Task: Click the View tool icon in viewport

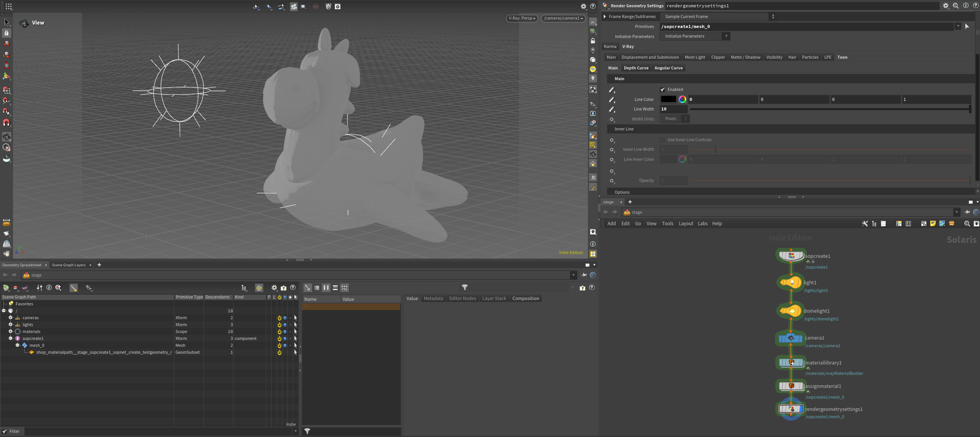Action: pos(24,23)
